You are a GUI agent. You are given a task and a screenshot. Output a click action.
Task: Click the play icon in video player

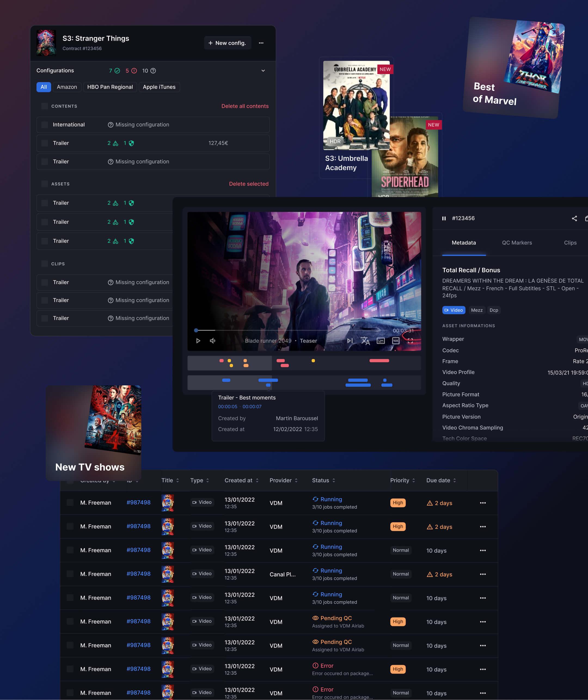click(x=198, y=341)
